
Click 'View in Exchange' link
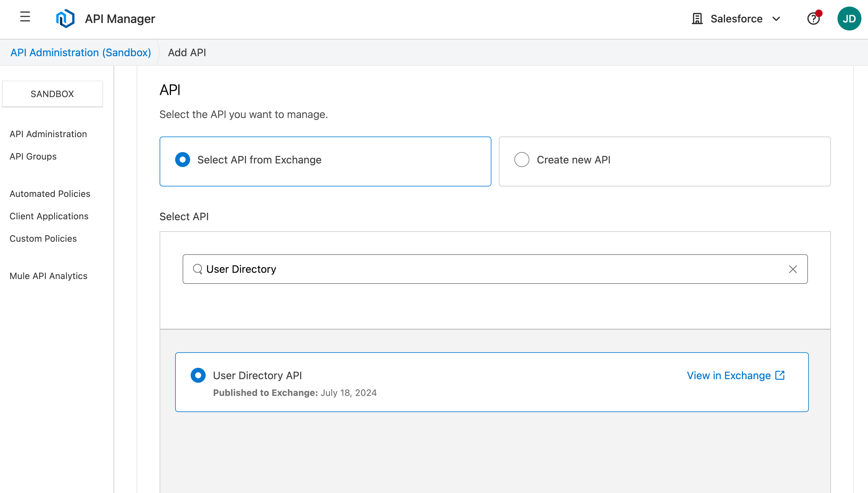[x=736, y=375]
